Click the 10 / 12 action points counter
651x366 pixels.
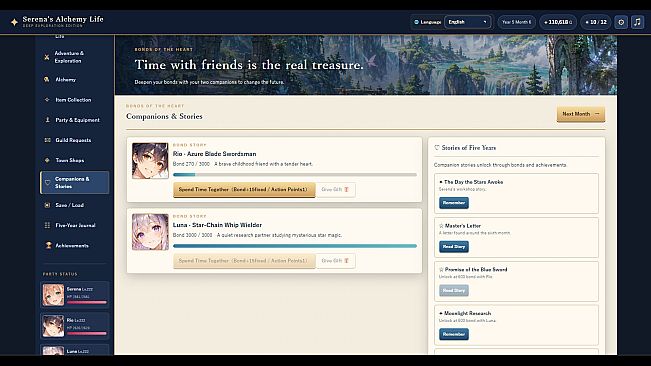(x=596, y=22)
